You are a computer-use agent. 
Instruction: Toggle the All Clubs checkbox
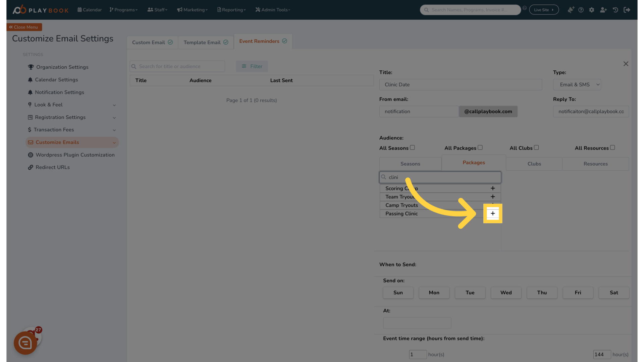[537, 147]
